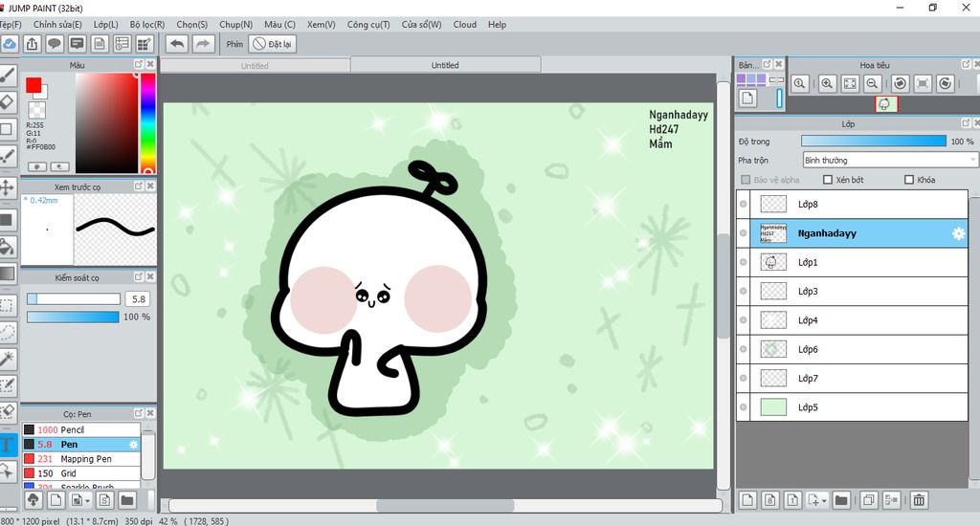
Task: Select the Gradient tool
Action: pos(7,274)
